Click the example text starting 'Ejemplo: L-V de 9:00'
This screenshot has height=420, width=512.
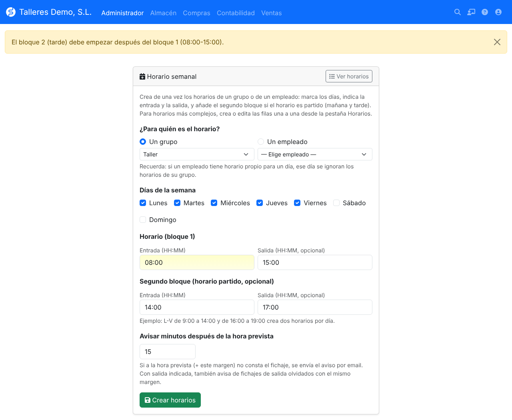coord(237,321)
